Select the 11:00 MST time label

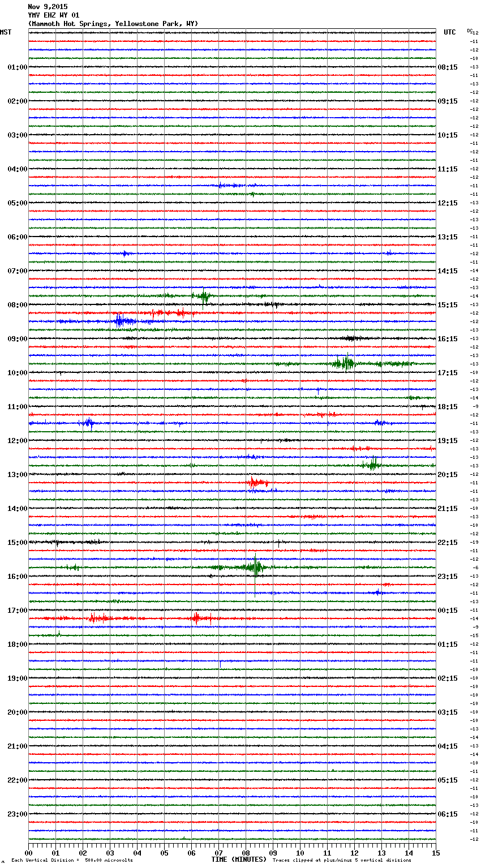pyautogui.click(x=18, y=407)
